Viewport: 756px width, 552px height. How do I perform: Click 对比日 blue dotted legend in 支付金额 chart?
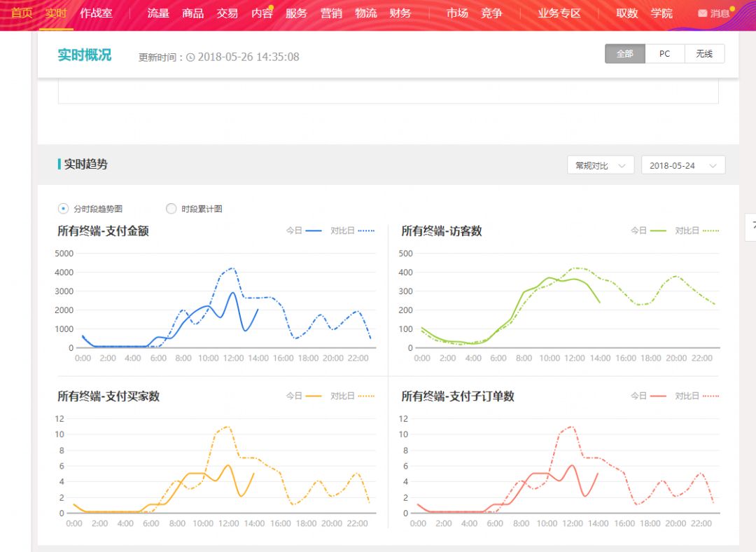click(352, 230)
